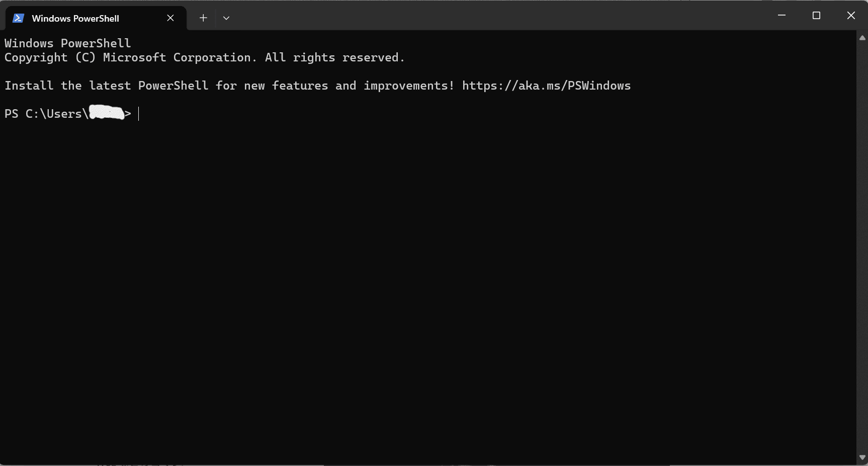
Task: Expand the profile selector next to plus button
Action: 226,18
